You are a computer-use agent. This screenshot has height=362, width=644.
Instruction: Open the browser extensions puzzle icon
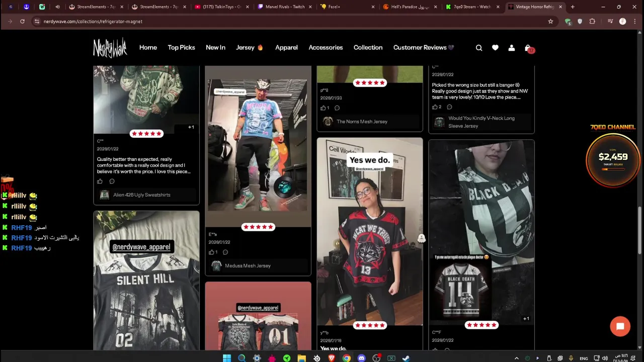592,22
